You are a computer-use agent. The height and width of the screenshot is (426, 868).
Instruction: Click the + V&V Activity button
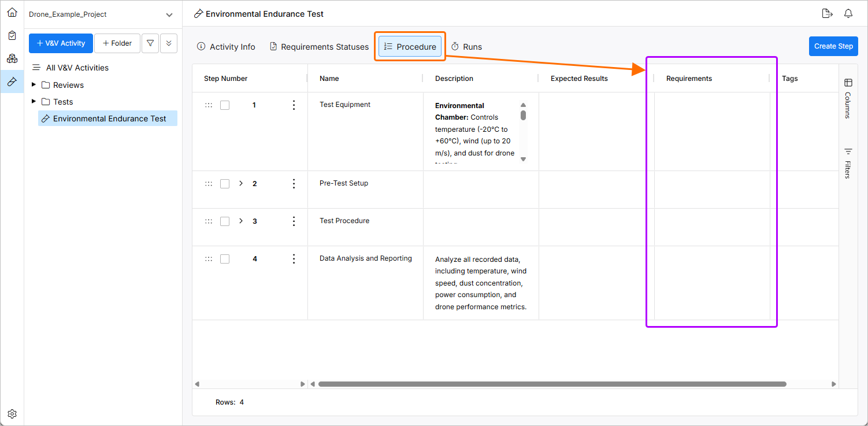point(61,43)
